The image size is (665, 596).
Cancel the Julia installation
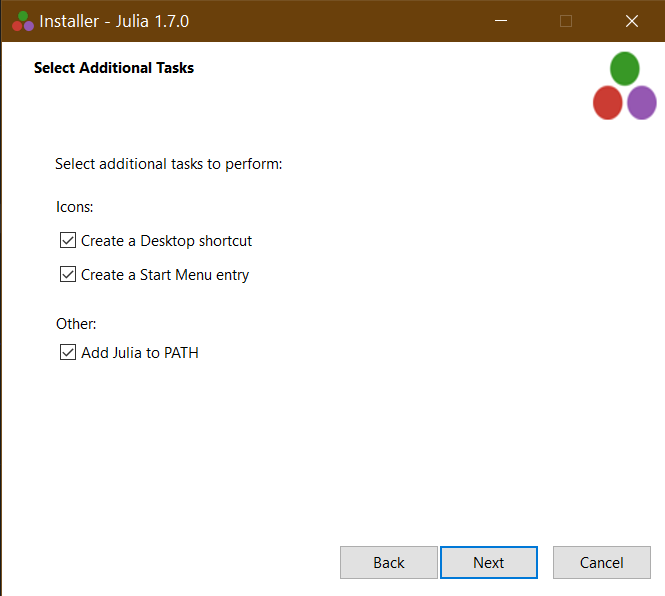pos(601,563)
